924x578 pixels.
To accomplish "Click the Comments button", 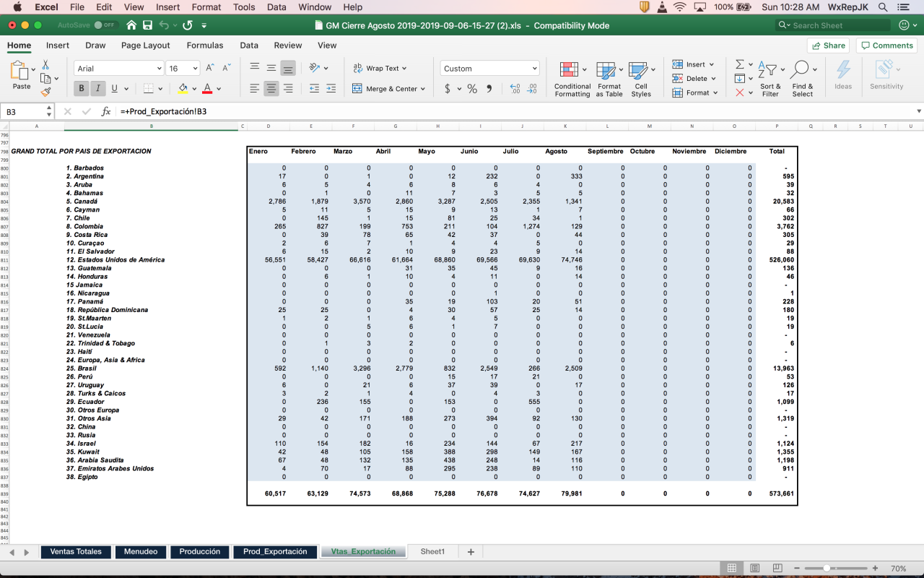I will [886, 46].
